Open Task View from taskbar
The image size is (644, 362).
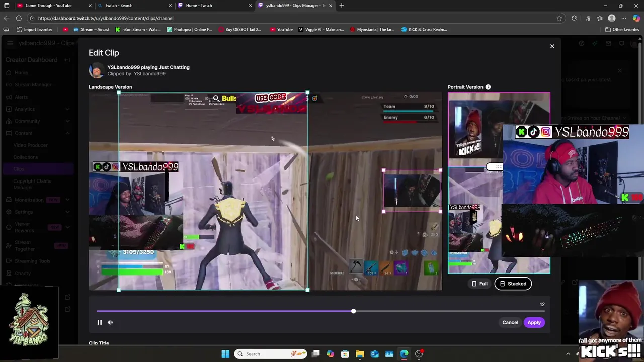tap(315, 354)
